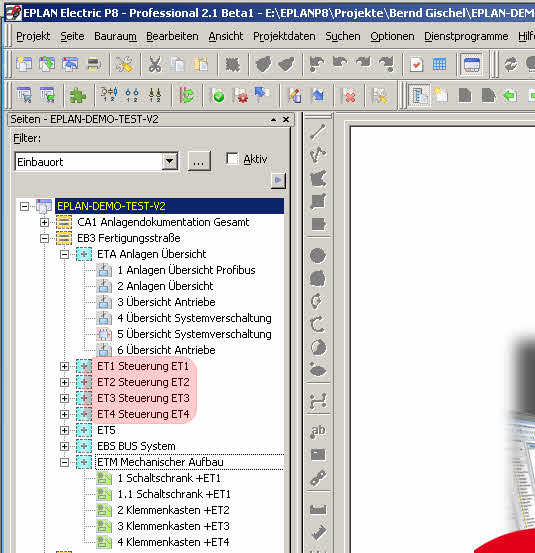Click the green puzzle piece icon
The height and width of the screenshot is (553, 535).
[78, 95]
